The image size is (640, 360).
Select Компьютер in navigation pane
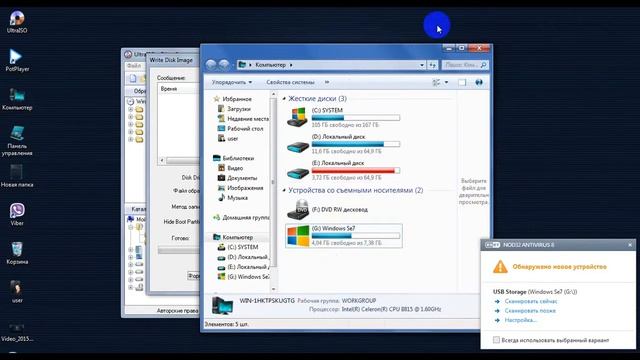click(233, 237)
